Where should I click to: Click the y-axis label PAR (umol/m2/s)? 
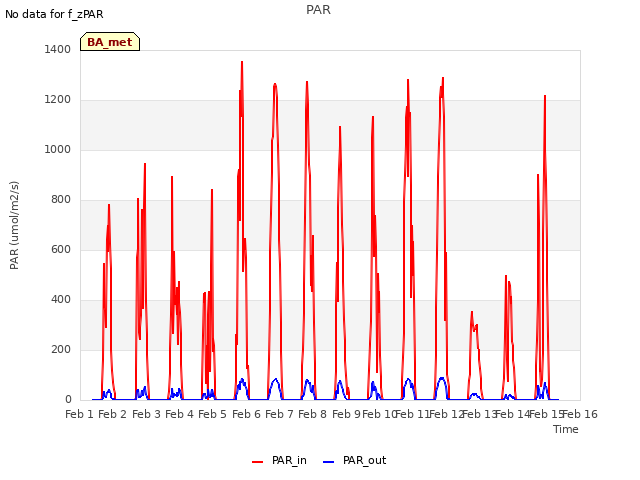point(14,225)
